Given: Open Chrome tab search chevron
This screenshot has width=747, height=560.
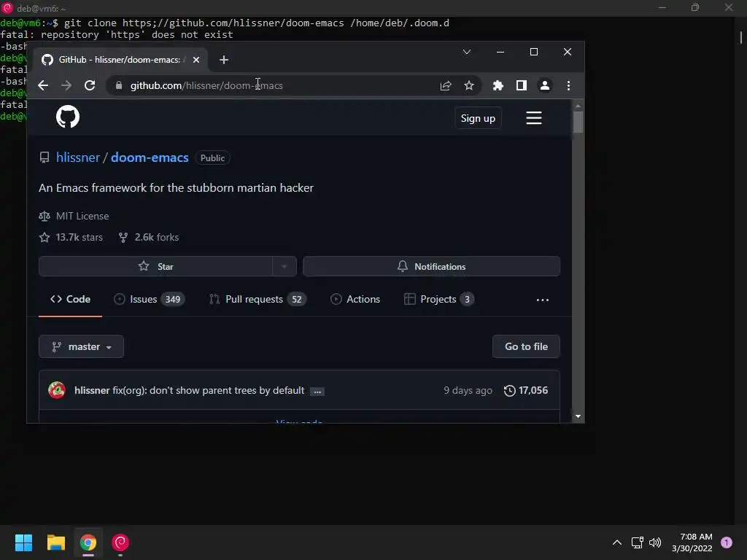Looking at the screenshot, I should click(x=467, y=52).
